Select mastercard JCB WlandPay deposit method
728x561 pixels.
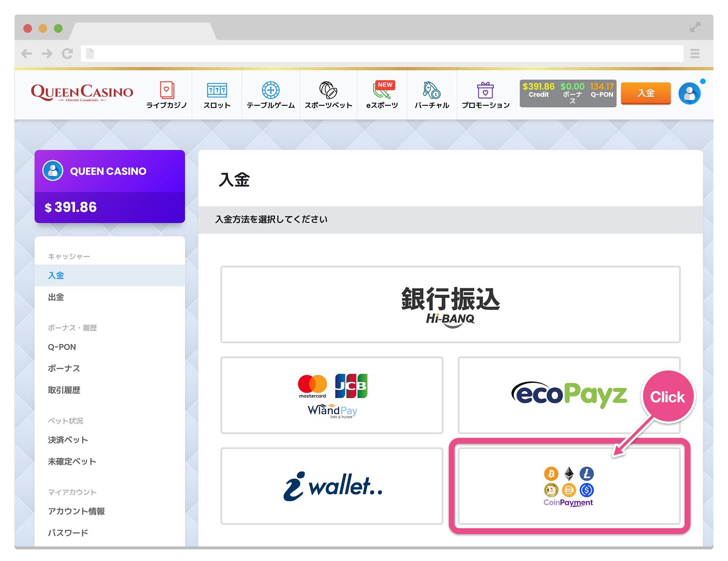click(x=332, y=395)
